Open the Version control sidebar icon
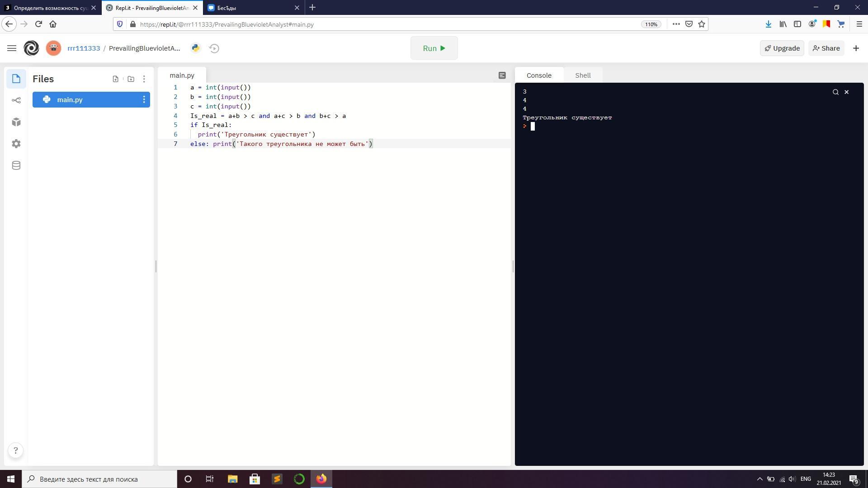868x488 pixels. 16,100
